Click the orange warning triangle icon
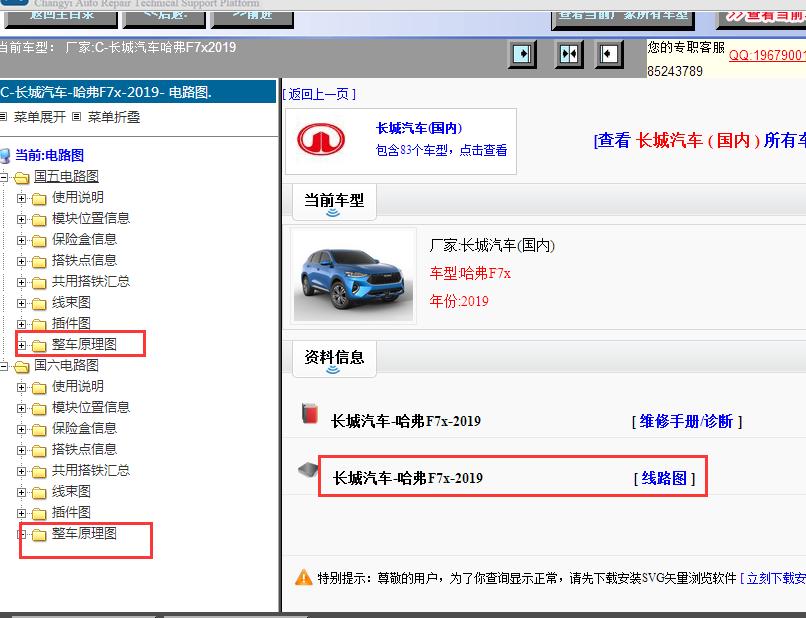806x618 pixels. click(x=304, y=577)
